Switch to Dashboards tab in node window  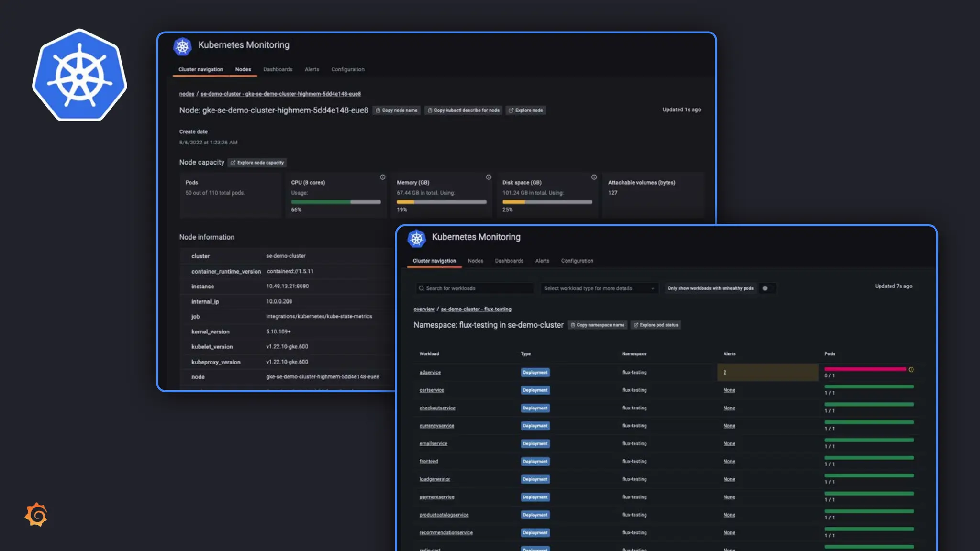[278, 69]
